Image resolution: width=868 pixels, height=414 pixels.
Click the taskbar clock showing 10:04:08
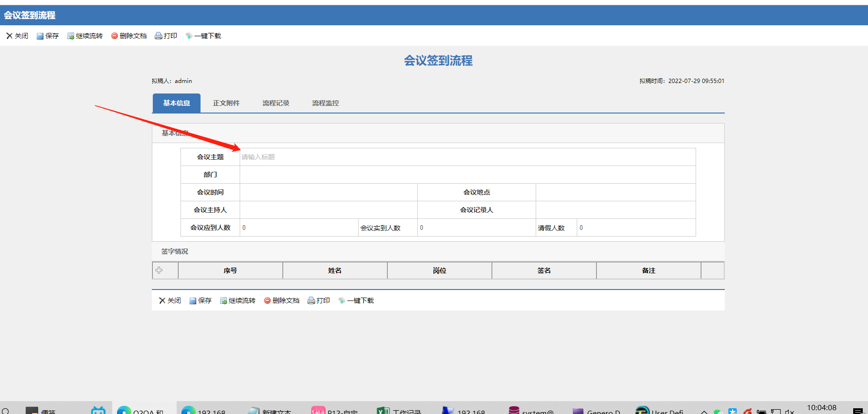click(x=822, y=408)
